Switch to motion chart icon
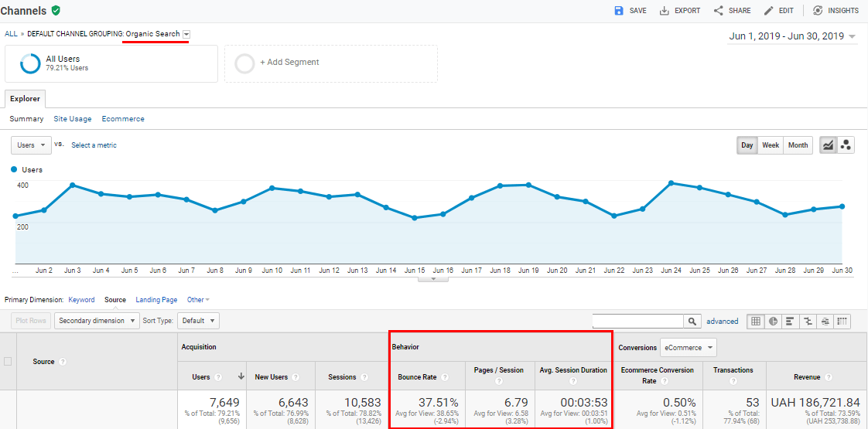868x429 pixels. click(x=846, y=145)
